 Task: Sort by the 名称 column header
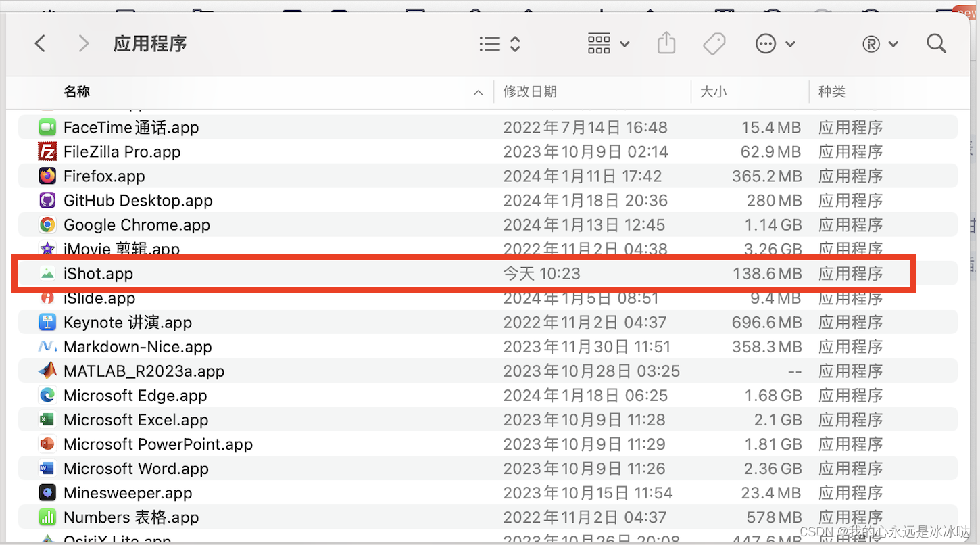77,92
